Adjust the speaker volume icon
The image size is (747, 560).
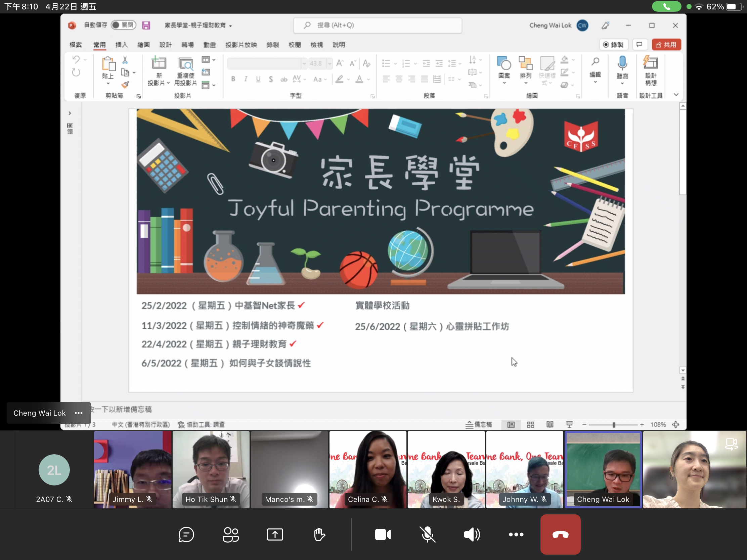(472, 534)
